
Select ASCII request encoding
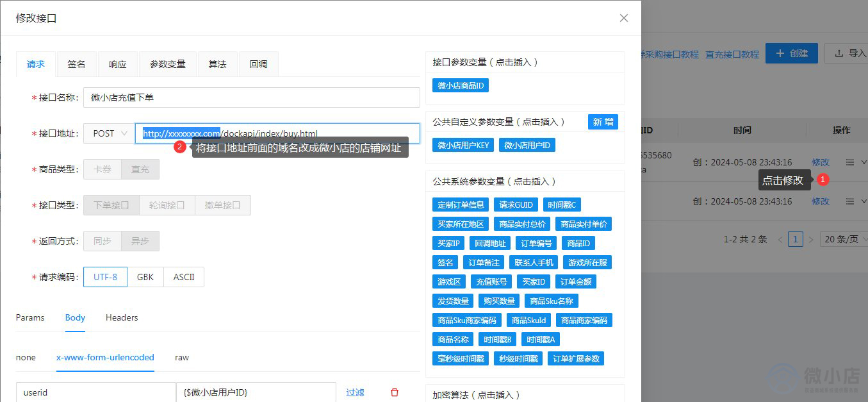click(184, 277)
